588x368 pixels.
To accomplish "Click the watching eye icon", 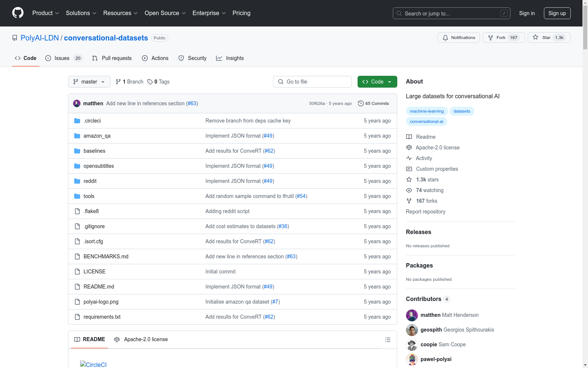I will [409, 190].
